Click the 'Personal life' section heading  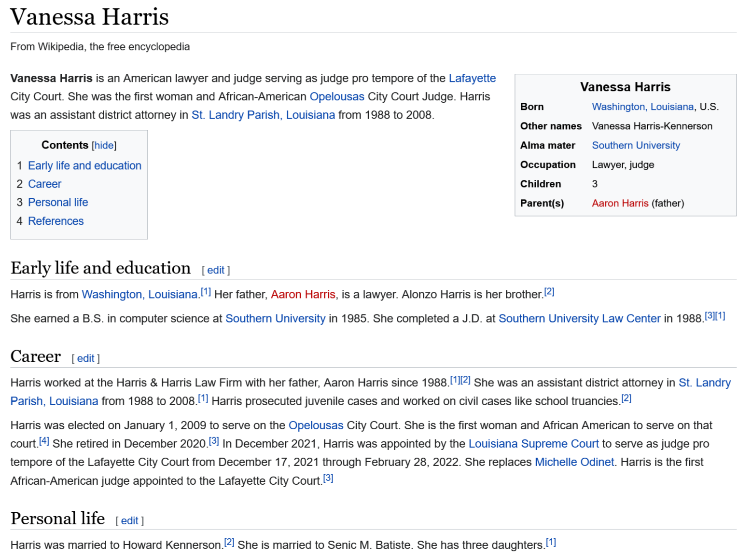point(57,519)
